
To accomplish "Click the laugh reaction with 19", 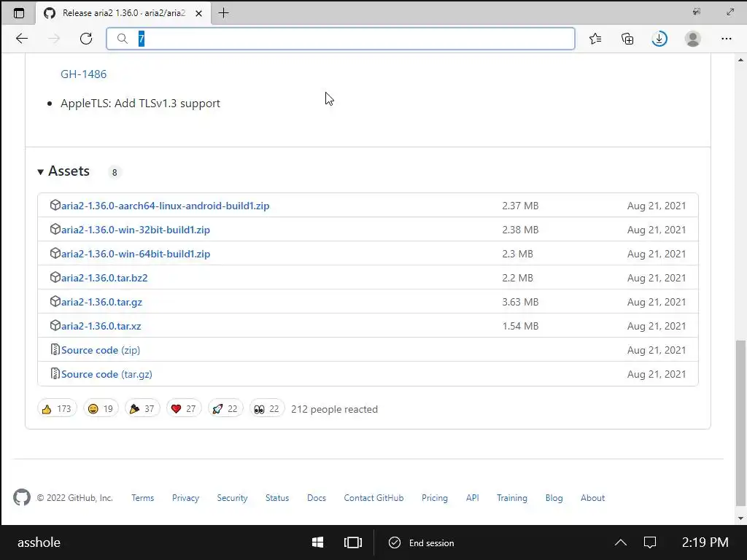I will (101, 408).
